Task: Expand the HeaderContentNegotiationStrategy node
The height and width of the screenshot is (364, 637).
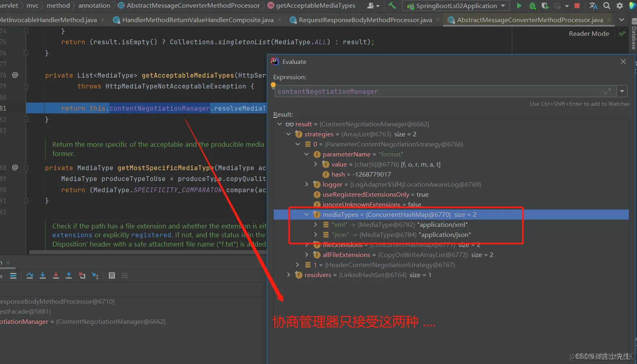Action: pyautogui.click(x=298, y=265)
